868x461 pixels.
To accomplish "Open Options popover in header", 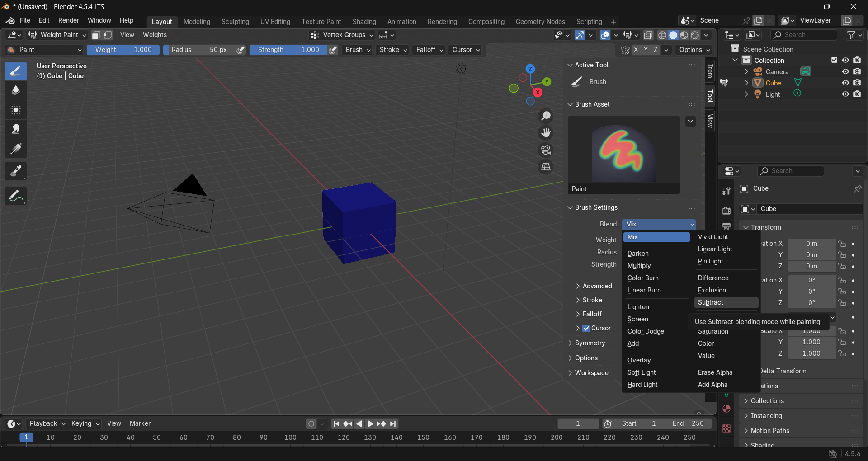I will click(x=694, y=50).
